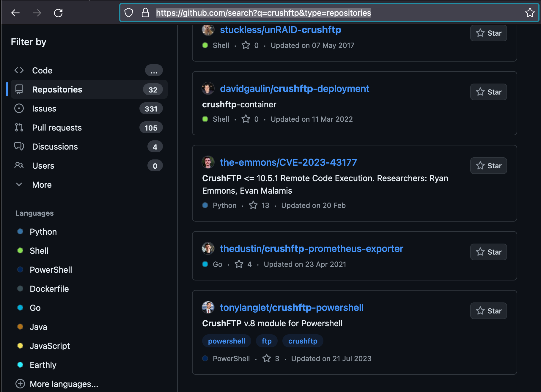Star the crushftp-deployment repository
The image size is (541, 392).
pyautogui.click(x=488, y=92)
